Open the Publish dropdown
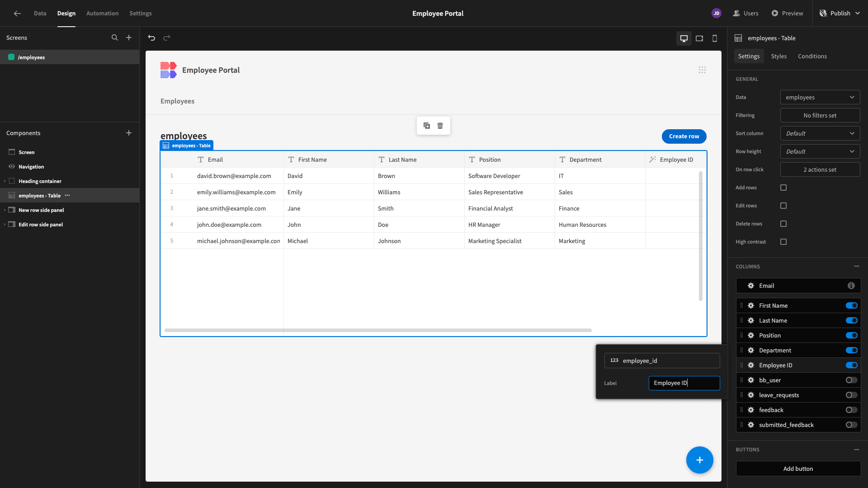 [840, 14]
